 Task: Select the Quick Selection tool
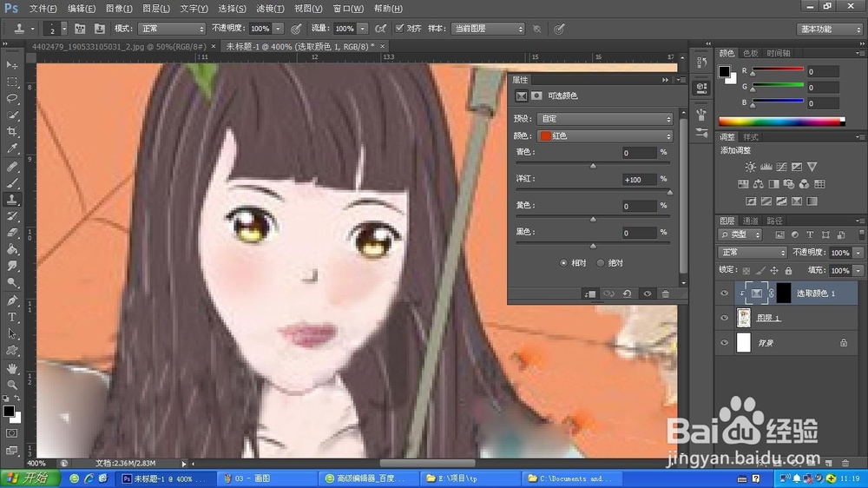[11, 115]
